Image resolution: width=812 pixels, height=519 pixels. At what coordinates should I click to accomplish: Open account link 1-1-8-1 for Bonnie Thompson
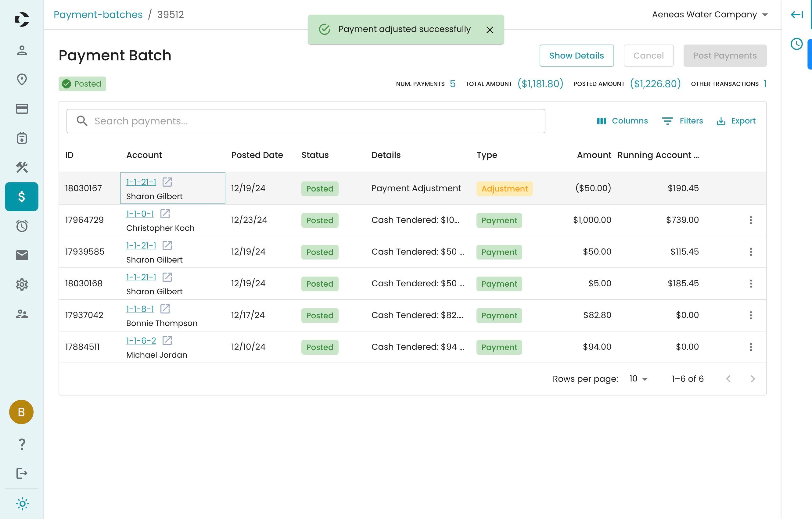pos(140,309)
